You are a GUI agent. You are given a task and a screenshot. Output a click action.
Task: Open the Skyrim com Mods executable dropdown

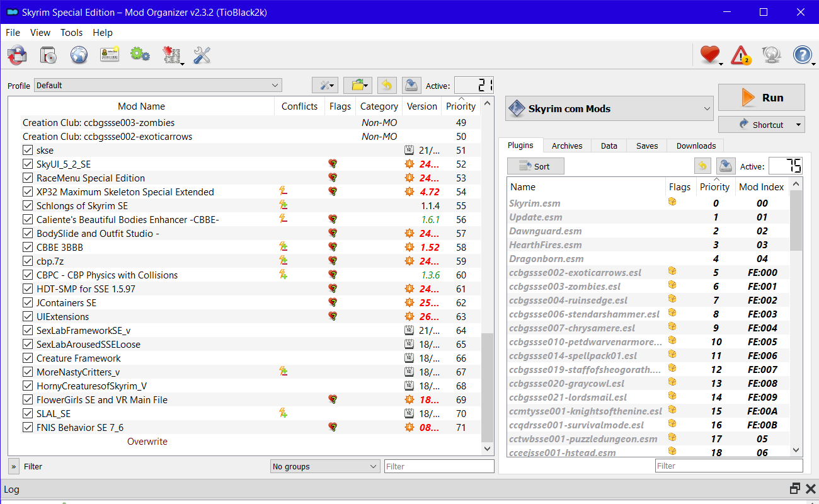click(609, 108)
